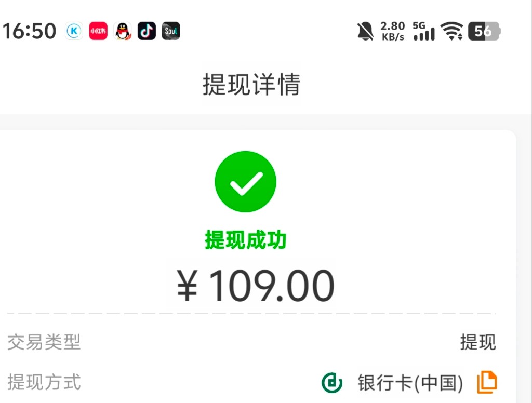Select the 提现方式 row label
The height and width of the screenshot is (403, 532).
point(44,382)
